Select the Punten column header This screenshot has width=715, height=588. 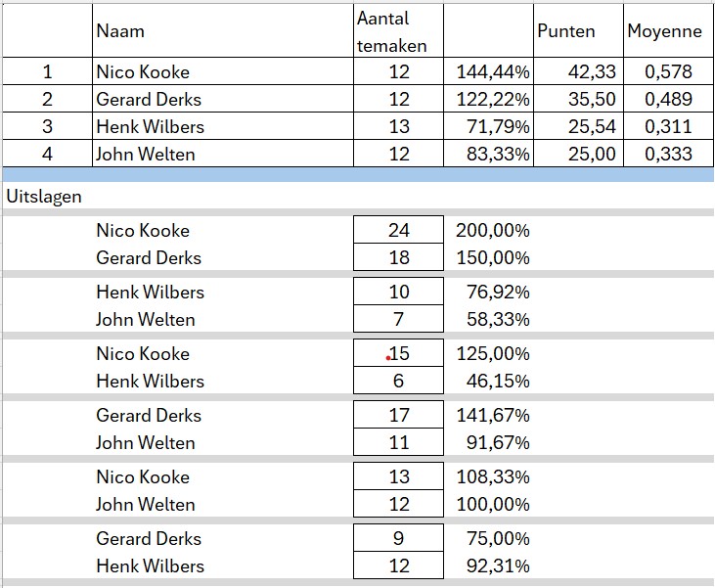click(566, 31)
